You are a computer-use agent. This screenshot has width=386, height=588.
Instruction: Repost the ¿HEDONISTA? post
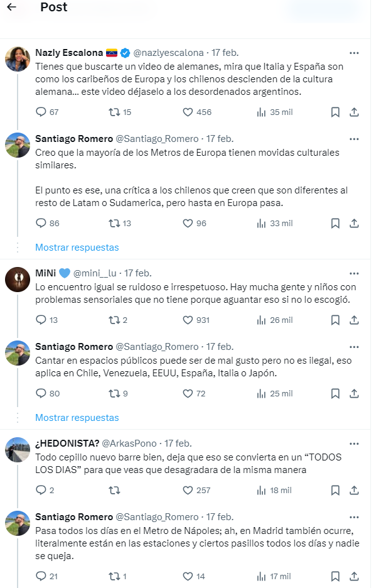tap(114, 490)
